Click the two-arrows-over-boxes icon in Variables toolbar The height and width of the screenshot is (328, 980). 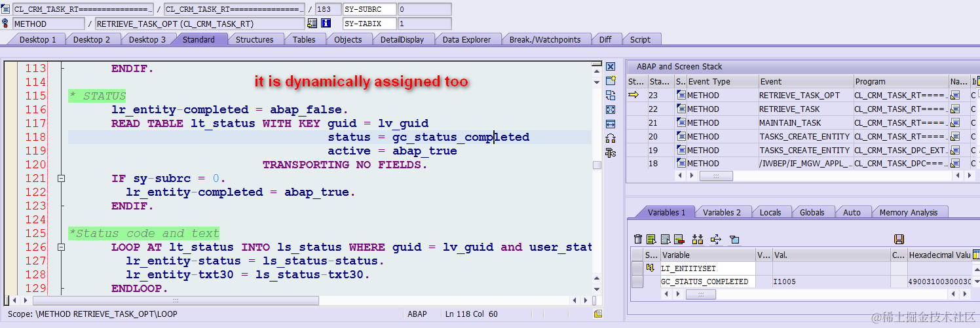click(697, 240)
